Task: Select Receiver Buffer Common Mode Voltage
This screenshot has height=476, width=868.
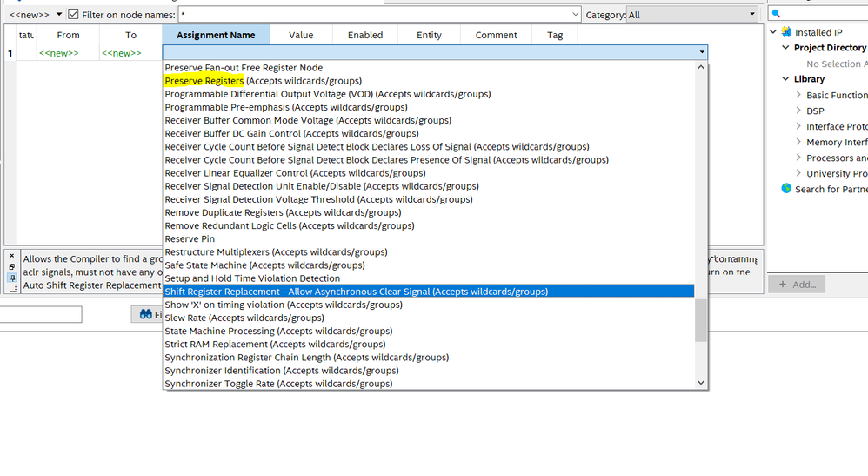Action: [429, 120]
